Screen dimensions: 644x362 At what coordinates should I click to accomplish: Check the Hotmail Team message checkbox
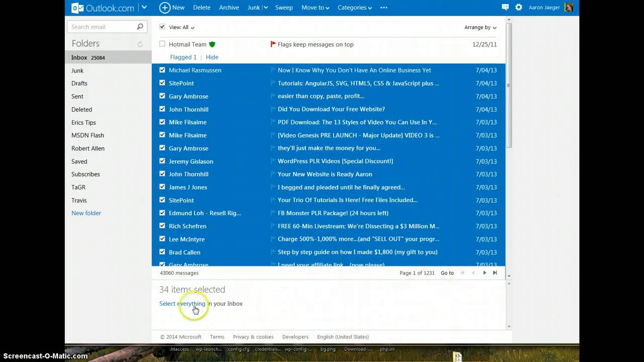pyautogui.click(x=162, y=44)
